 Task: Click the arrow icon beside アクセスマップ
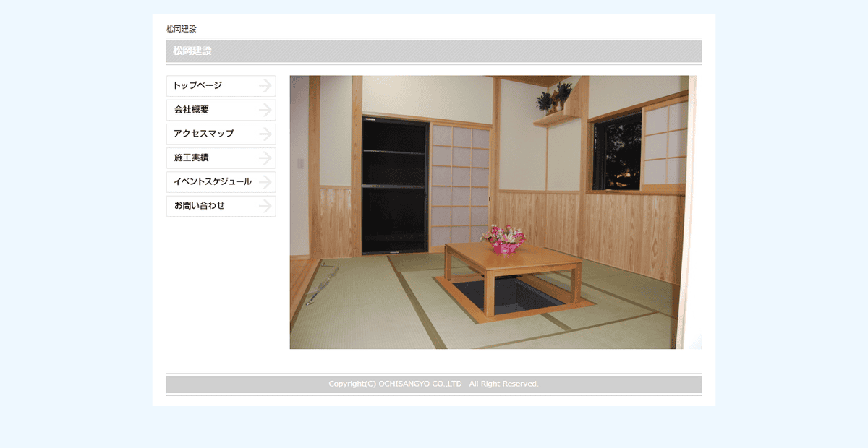265,134
